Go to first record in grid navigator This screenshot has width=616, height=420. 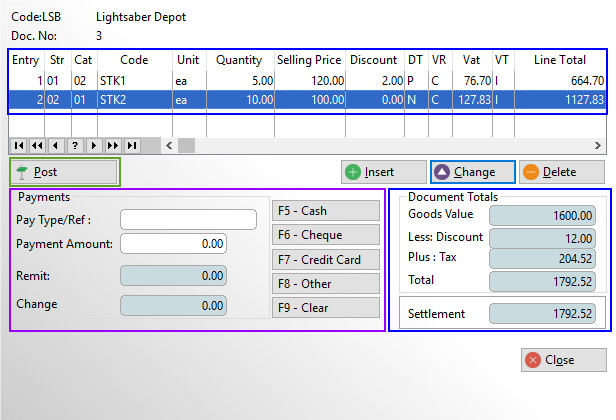(x=19, y=145)
